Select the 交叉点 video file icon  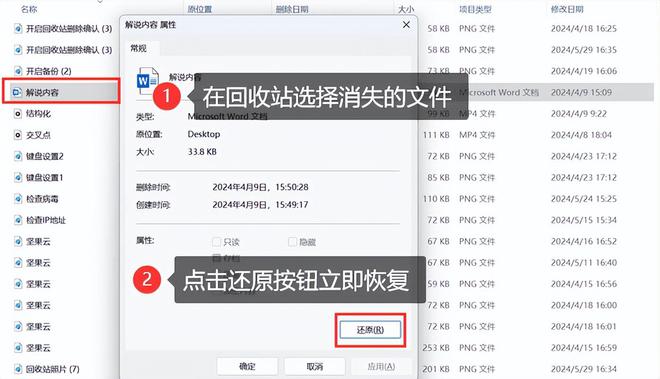(x=18, y=135)
